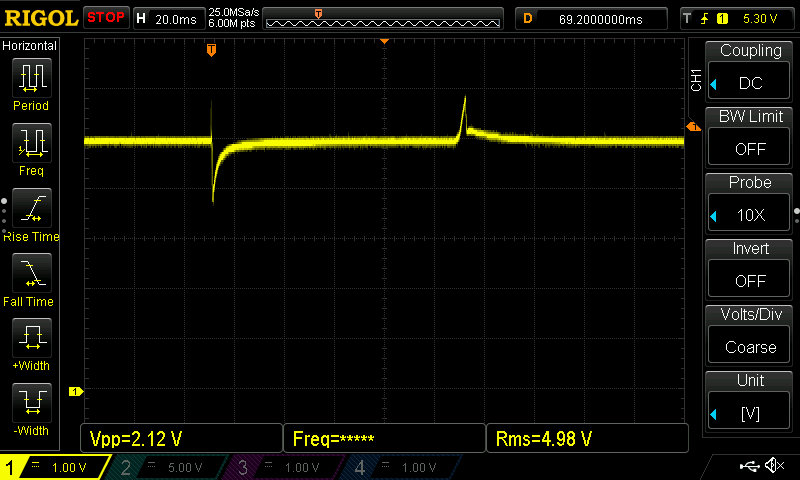Click the muted speaker sound icon
This screenshot has width=800, height=480.
[774, 465]
